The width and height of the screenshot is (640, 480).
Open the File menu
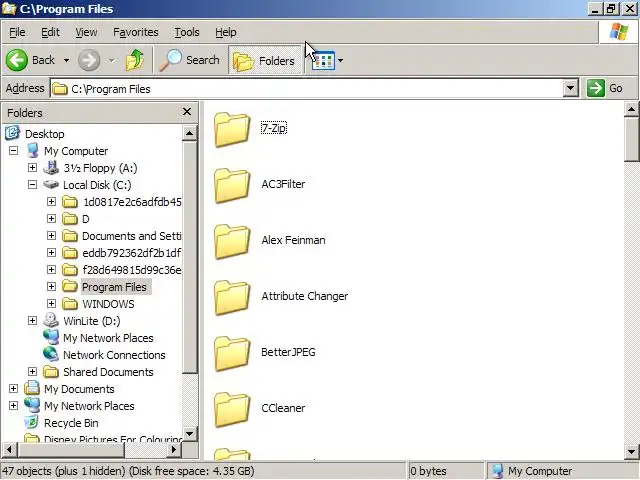click(17, 32)
